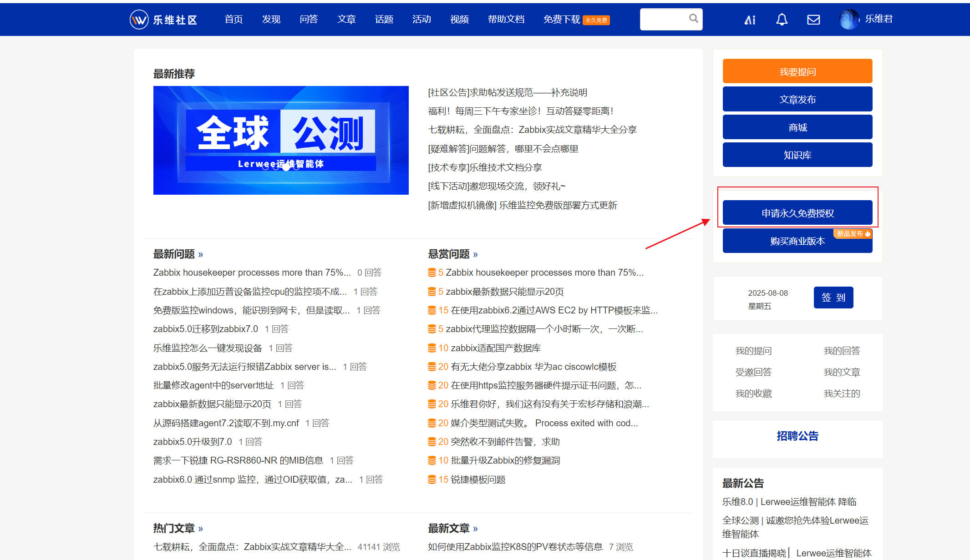Click the 永久免费 badge beside 免费下载
970x560 pixels.
click(x=596, y=20)
